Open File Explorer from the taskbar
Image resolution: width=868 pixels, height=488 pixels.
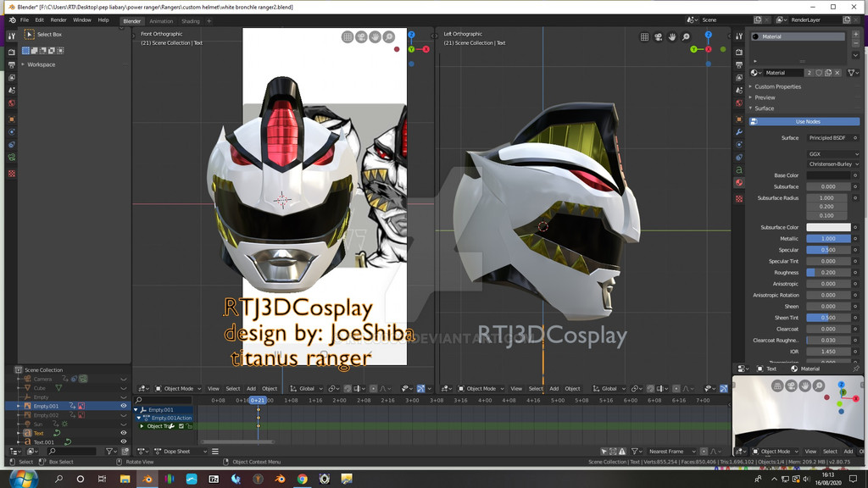tap(125, 480)
